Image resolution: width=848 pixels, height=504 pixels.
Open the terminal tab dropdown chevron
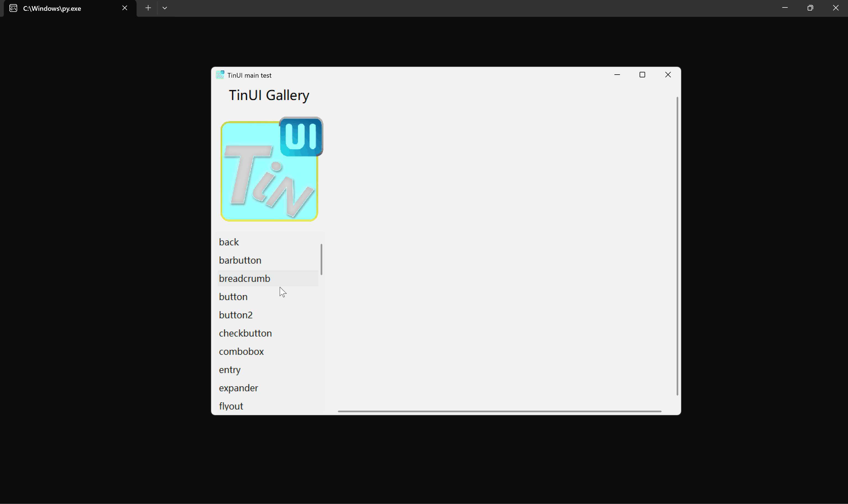165,8
